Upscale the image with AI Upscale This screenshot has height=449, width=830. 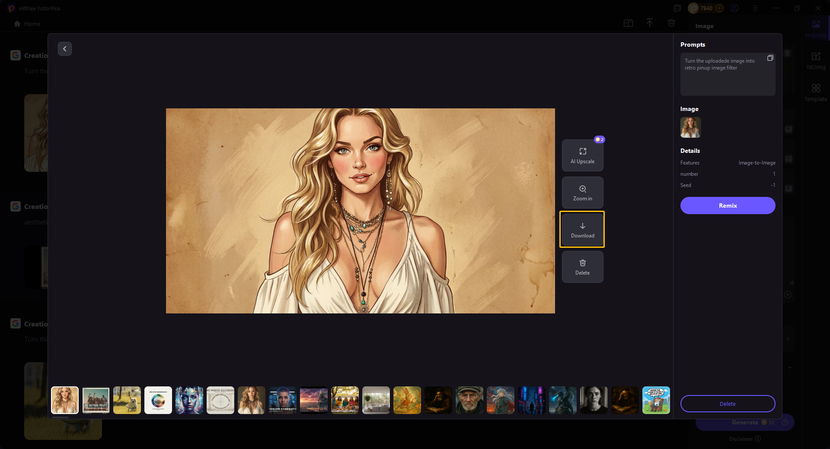[582, 155]
